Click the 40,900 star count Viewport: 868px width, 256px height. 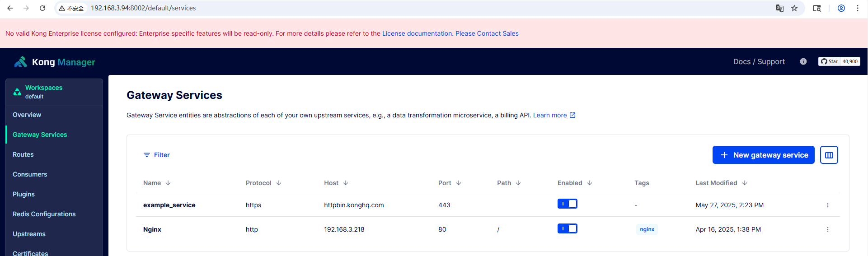(850, 61)
